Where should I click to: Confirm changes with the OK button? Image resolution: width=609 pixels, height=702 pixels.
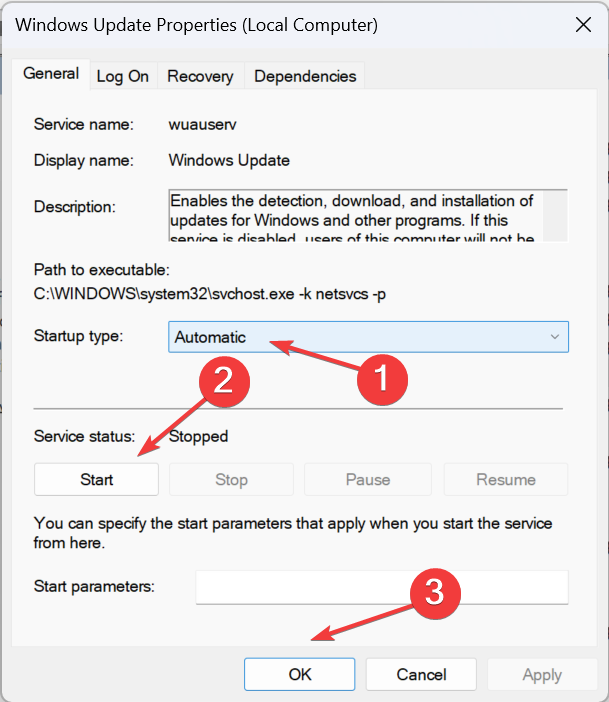300,675
